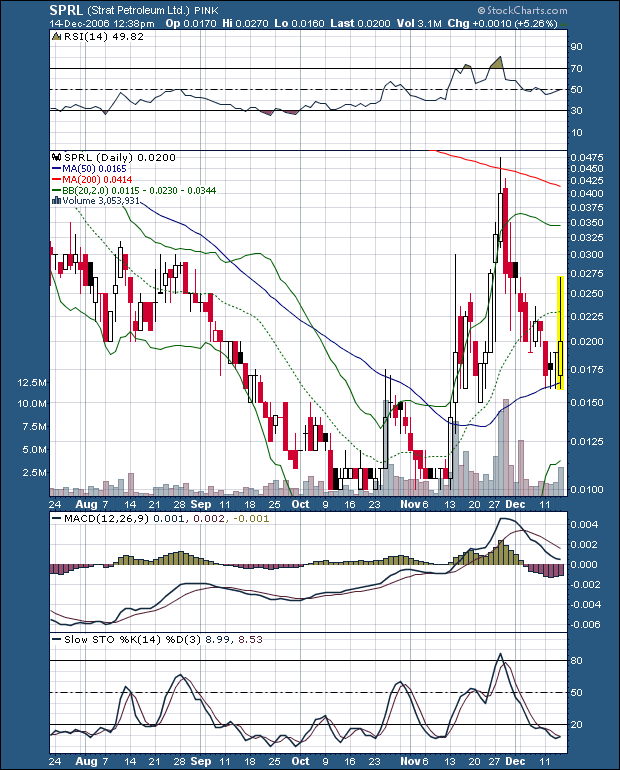
Task: Click the MA(50) 0.0165 legend text
Action: 94,169
